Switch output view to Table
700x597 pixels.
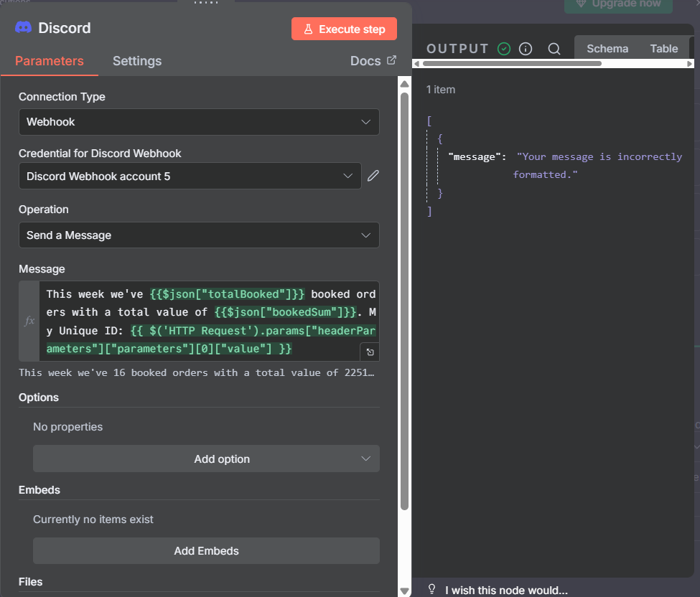point(663,49)
